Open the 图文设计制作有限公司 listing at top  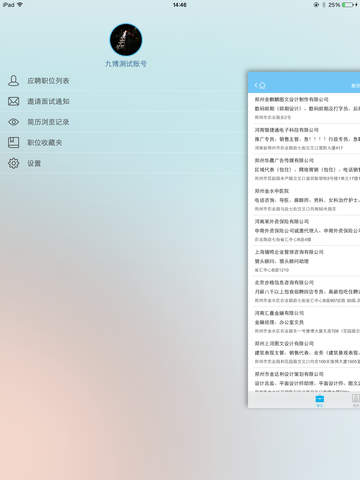pyautogui.click(x=304, y=108)
